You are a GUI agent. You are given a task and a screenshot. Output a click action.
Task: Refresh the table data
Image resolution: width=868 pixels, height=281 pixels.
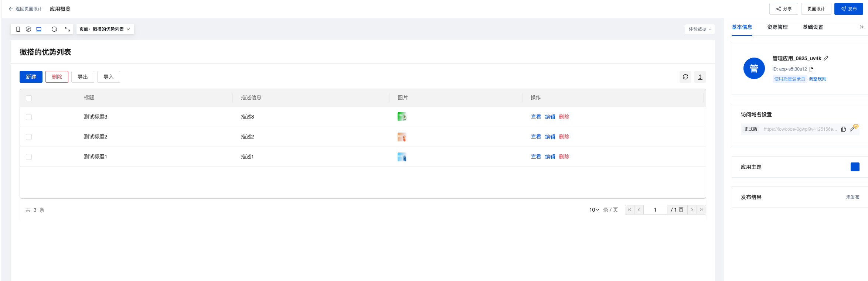[x=685, y=77]
